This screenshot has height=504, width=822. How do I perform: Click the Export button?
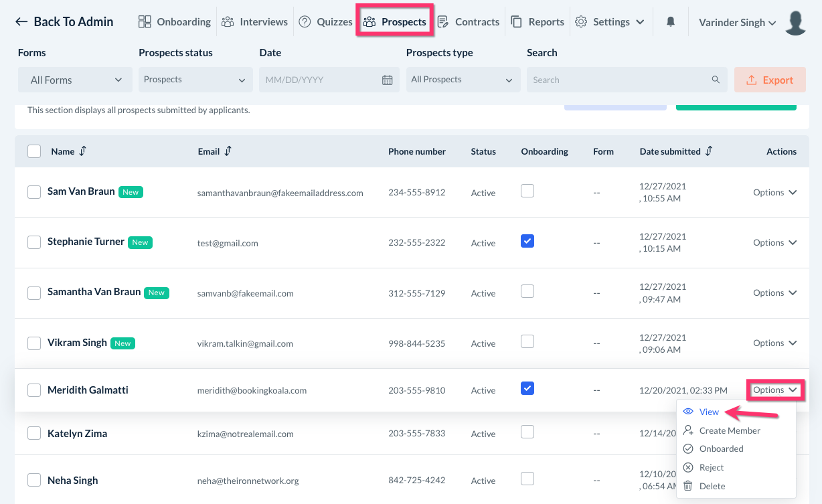coord(768,80)
